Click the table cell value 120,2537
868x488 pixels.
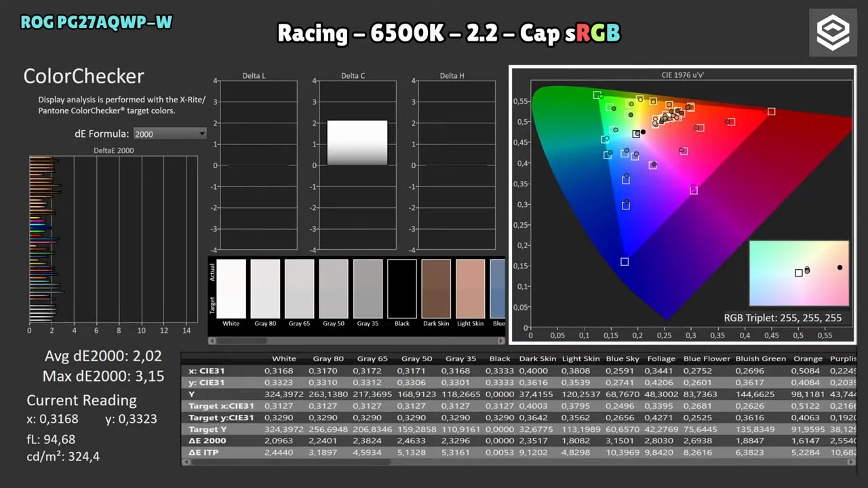pos(580,394)
